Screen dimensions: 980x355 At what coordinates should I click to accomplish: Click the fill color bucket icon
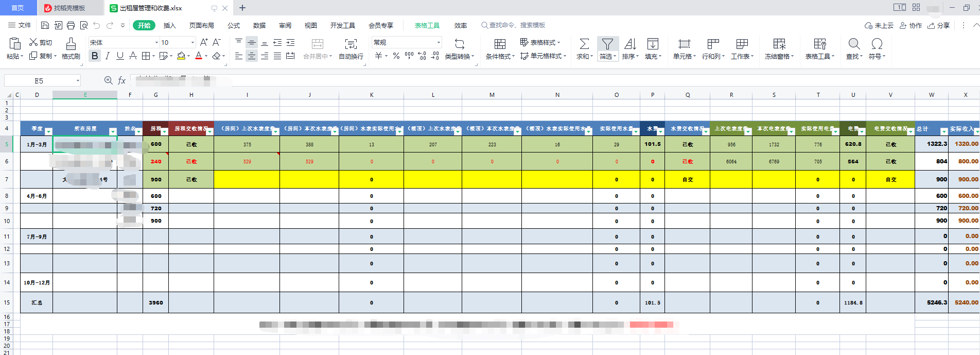181,56
